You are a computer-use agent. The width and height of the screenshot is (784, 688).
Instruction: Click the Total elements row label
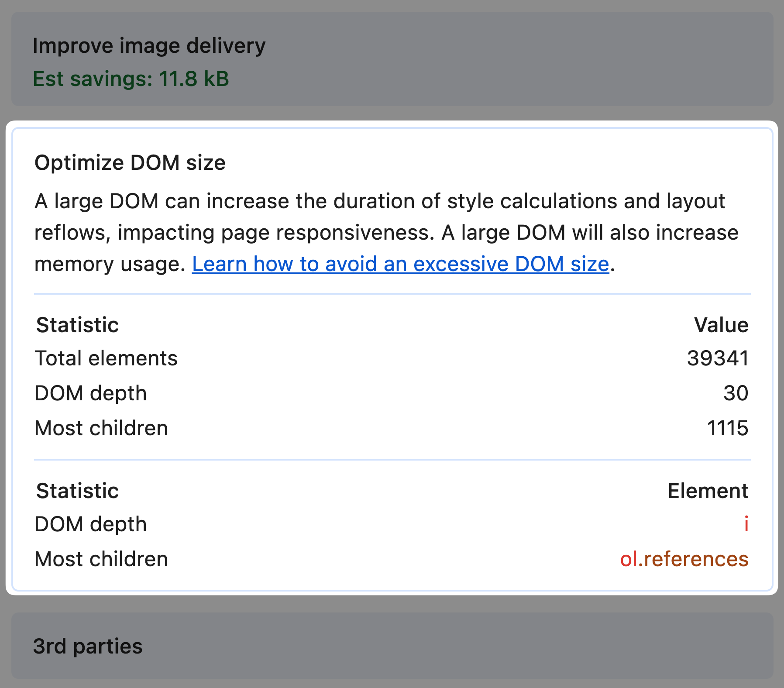pyautogui.click(x=106, y=358)
